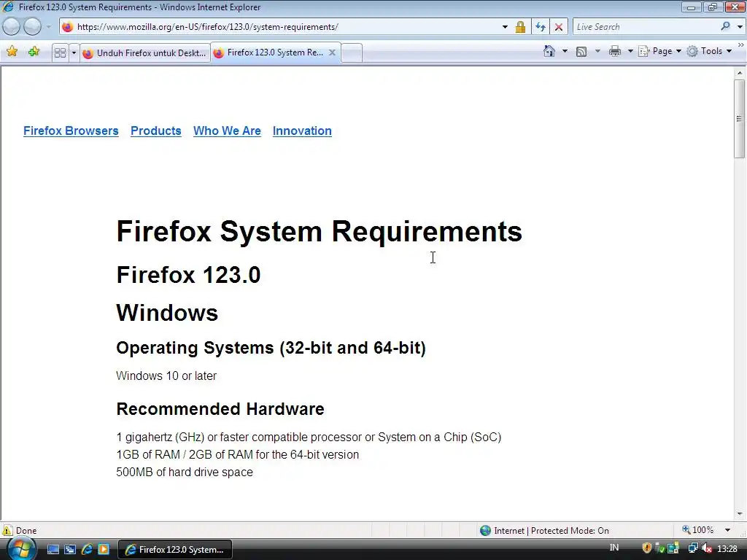Image resolution: width=747 pixels, height=560 pixels.
Task: Launch Windows Media Player quick launch icon
Action: [104, 550]
